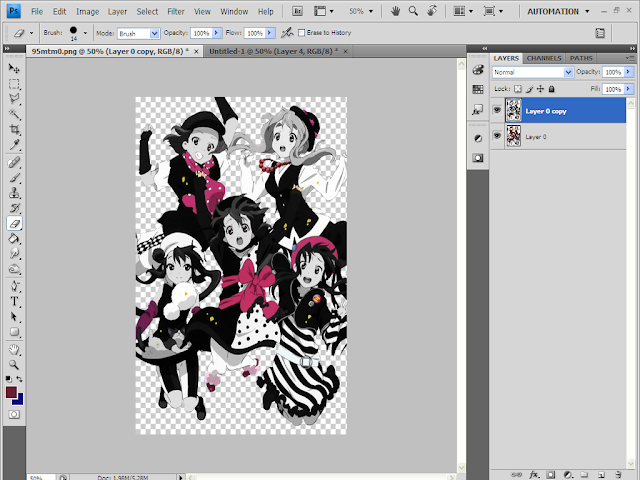640x480 pixels.
Task: Open the tool preset picker arrow
Action: [31, 33]
